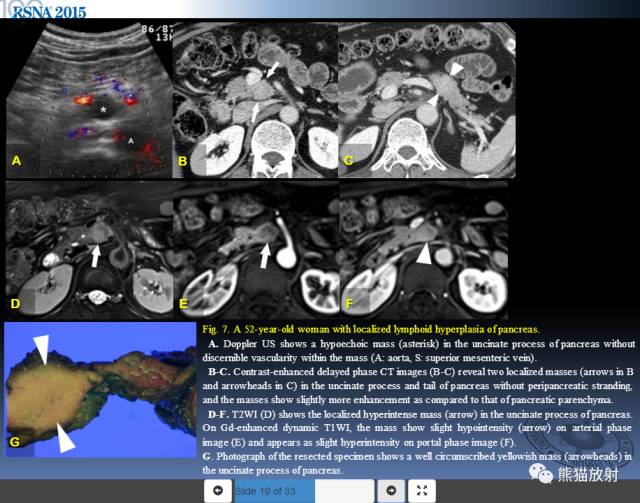Select the yellow Fig. 7 caption title
This screenshot has width=640, height=503.
[371, 329]
